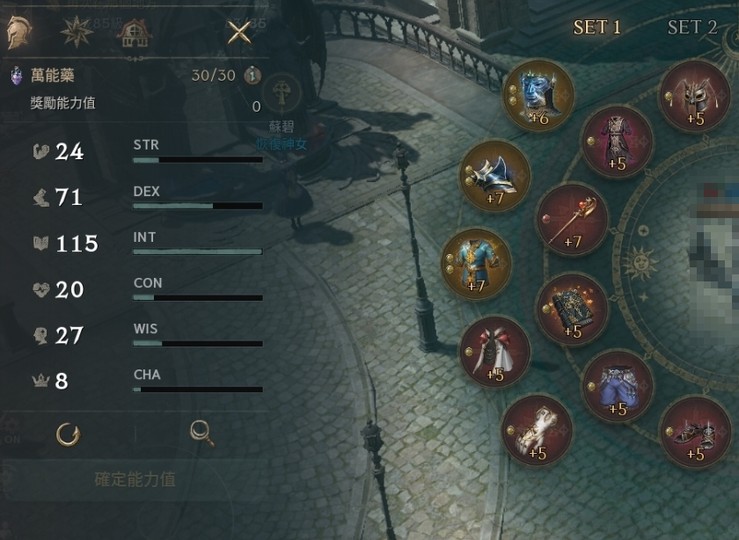Select the white gloves +5 slot
The width and height of the screenshot is (739, 540).
[x=537, y=431]
